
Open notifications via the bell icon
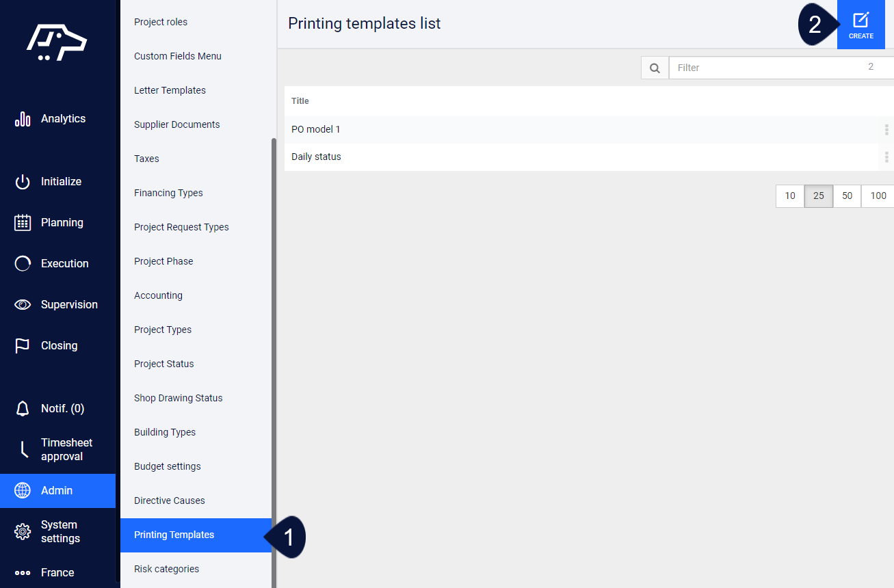pos(23,408)
